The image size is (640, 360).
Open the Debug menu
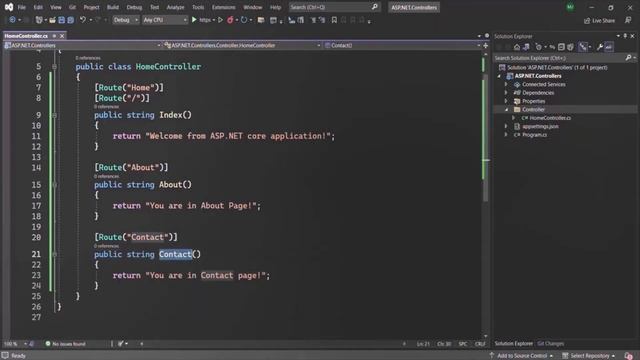134,7
